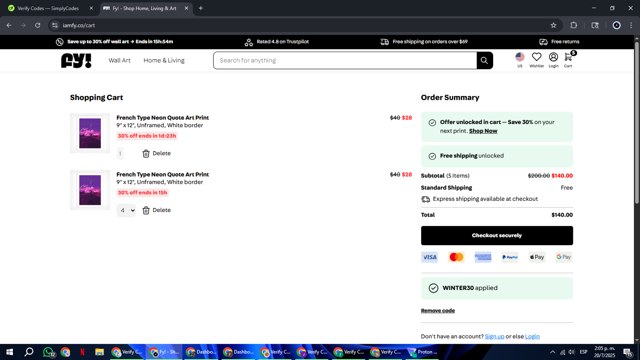640x360 pixels.
Task: Click the Shop Now link
Action: coord(483,131)
